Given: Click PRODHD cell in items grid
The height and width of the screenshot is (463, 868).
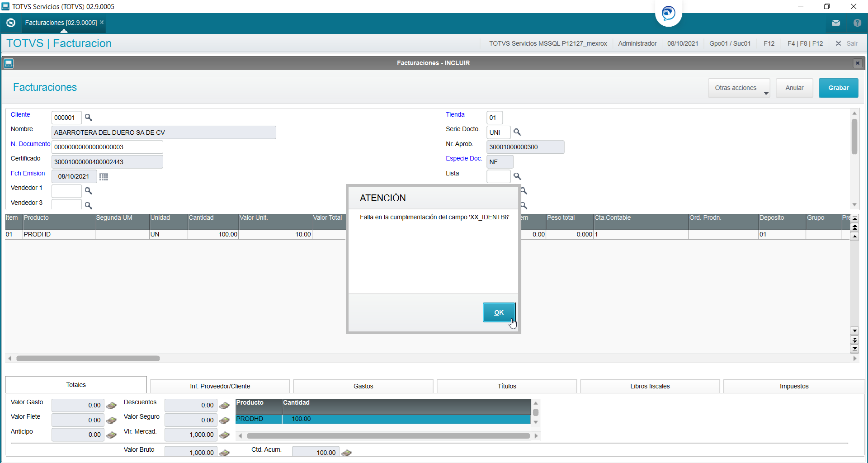Looking at the screenshot, I should pyautogui.click(x=59, y=234).
